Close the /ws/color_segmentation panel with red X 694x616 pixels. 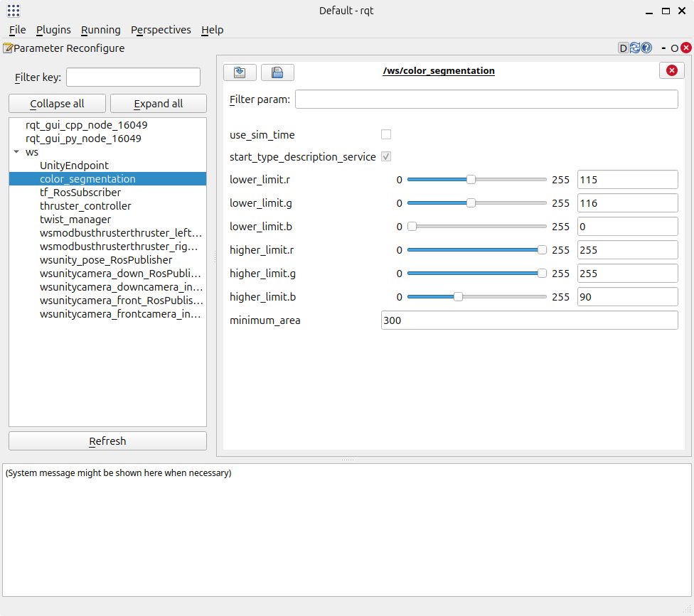point(671,70)
